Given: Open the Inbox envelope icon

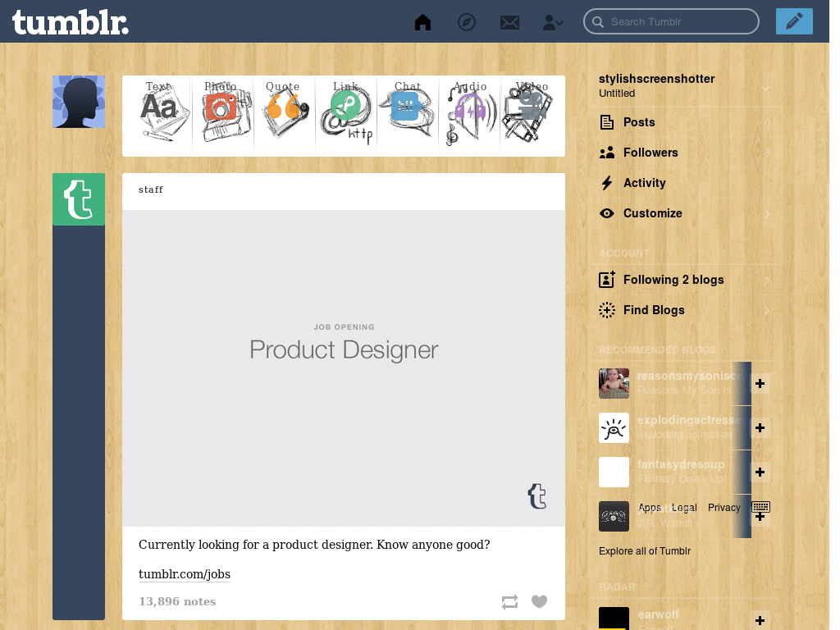Looking at the screenshot, I should (509, 22).
